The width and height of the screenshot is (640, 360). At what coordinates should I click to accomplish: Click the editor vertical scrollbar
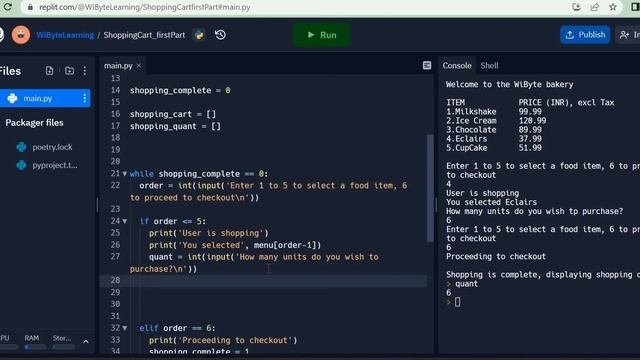click(430, 188)
